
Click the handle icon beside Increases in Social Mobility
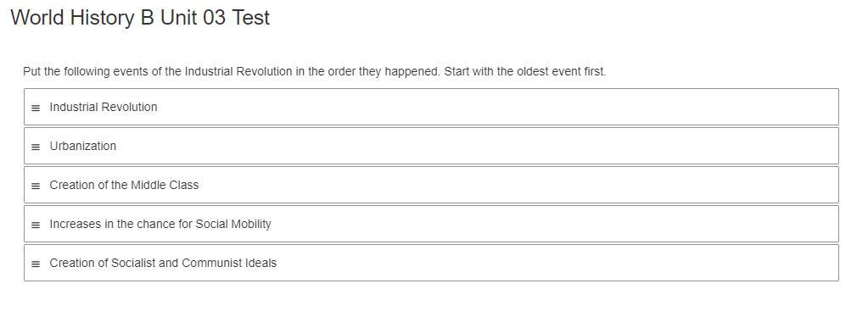click(x=36, y=225)
